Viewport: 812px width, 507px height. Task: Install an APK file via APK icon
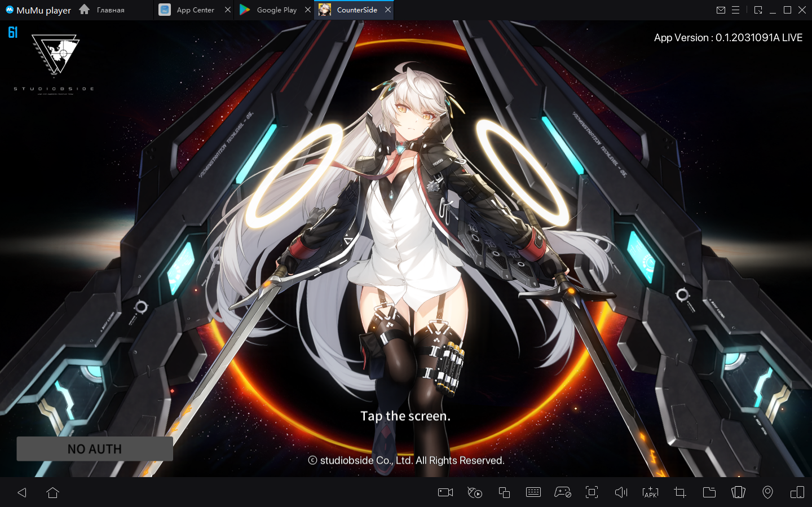(650, 492)
